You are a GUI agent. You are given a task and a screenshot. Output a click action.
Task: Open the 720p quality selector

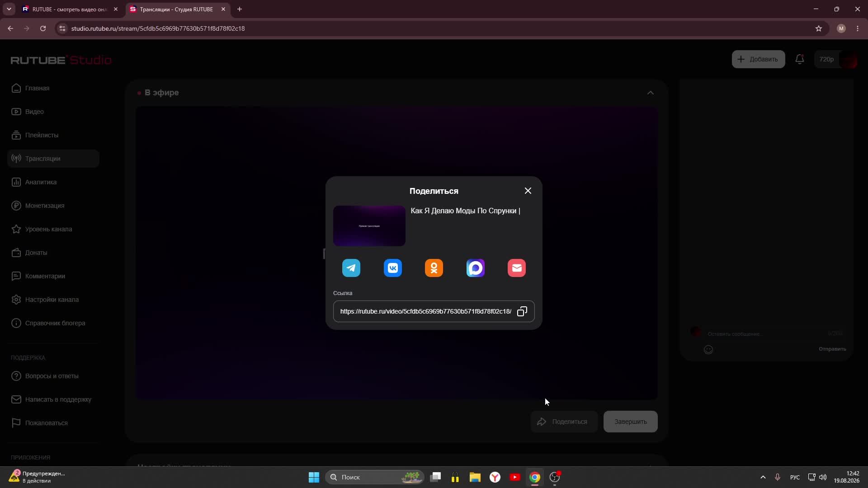click(826, 59)
